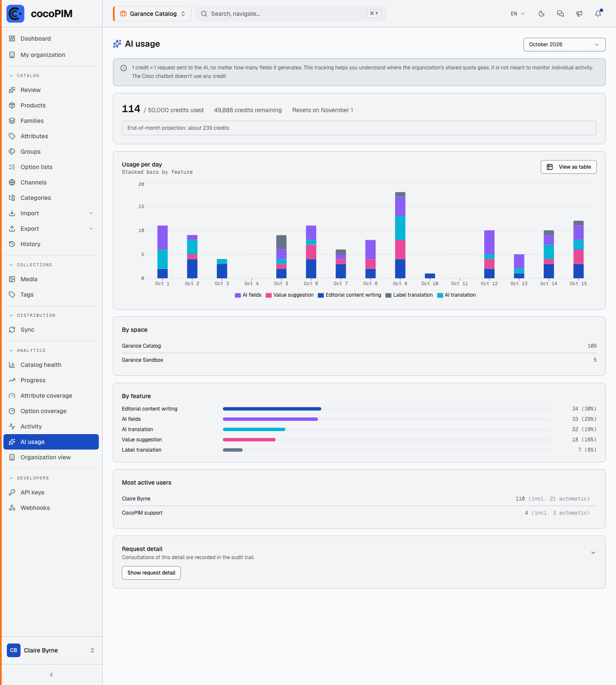Click View as table button
This screenshot has height=685, width=616.
click(x=569, y=167)
